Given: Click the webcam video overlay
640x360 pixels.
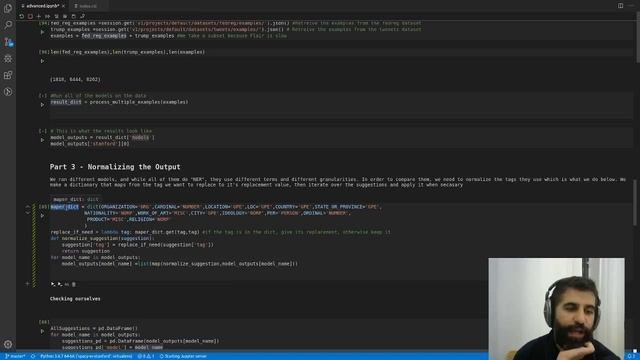Looking at the screenshot, I should tap(556, 309).
